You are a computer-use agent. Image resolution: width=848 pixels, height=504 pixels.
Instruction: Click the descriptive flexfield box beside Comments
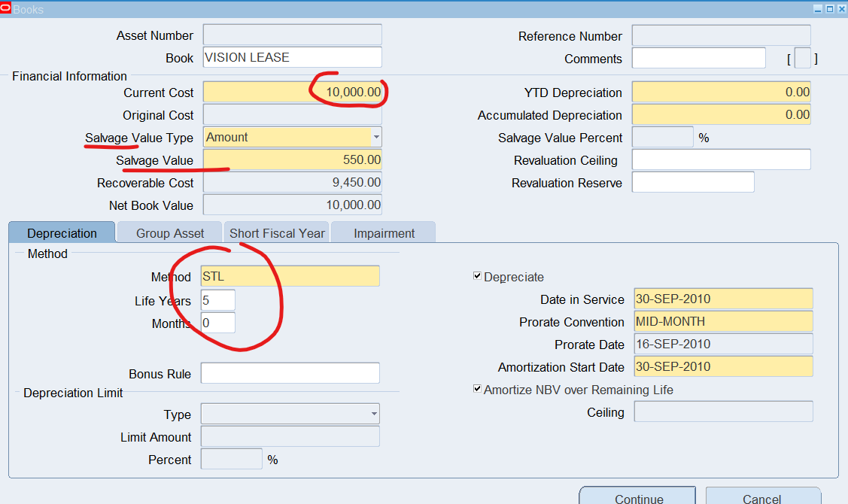(x=803, y=58)
